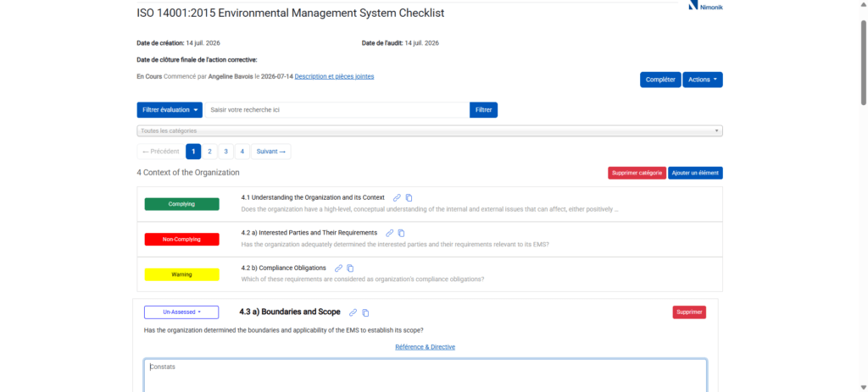Click the description about compliance obligations requirements
This screenshot has height=392, width=868.
[x=363, y=279]
